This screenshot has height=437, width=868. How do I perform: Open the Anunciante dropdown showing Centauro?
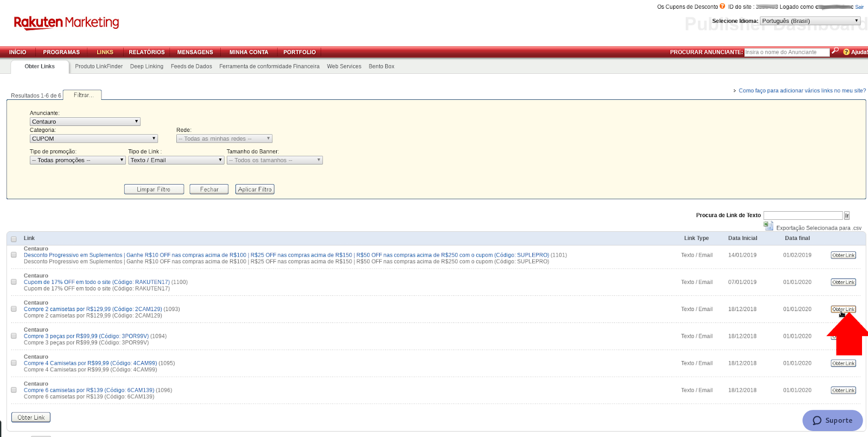85,122
